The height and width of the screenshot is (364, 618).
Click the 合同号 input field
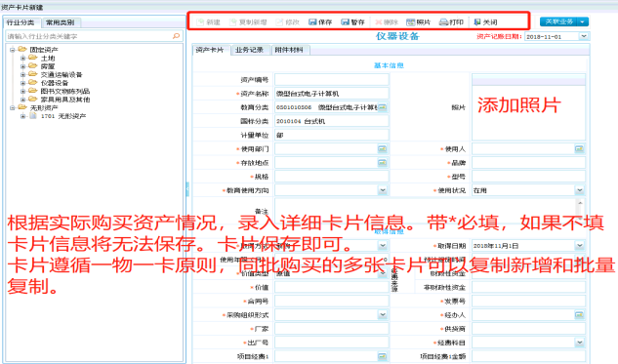click(332, 301)
